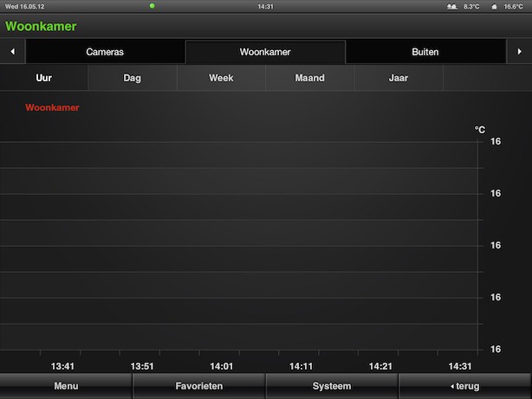Click the left arrow to scroll room tabs

click(12, 52)
